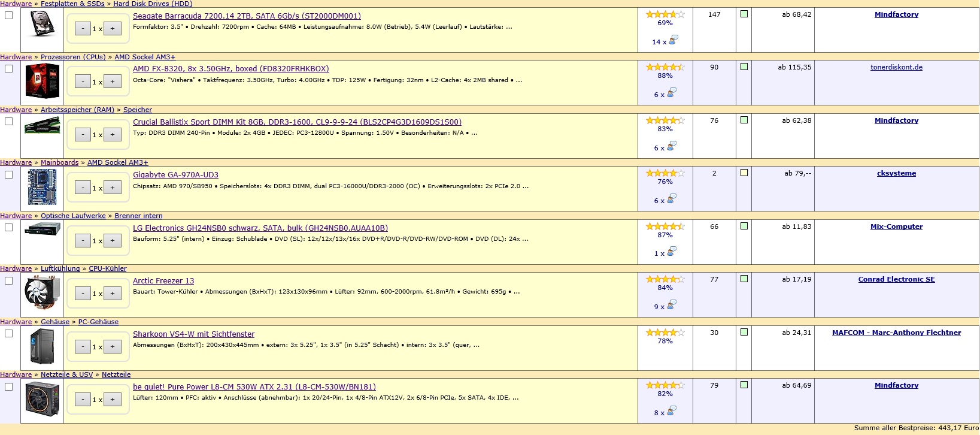Open AMD FX-8320 boxed product link
The image size is (980, 435).
pos(231,69)
